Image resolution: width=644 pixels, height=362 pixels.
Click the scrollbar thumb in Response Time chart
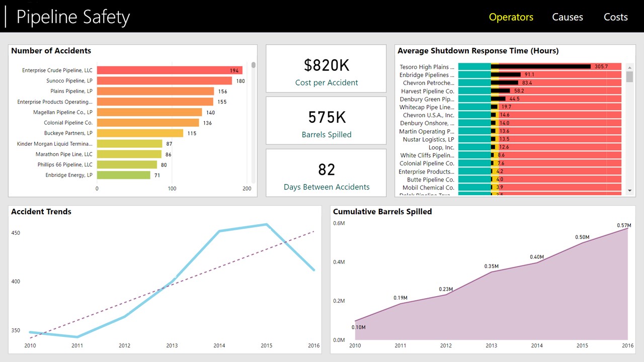tap(629, 76)
